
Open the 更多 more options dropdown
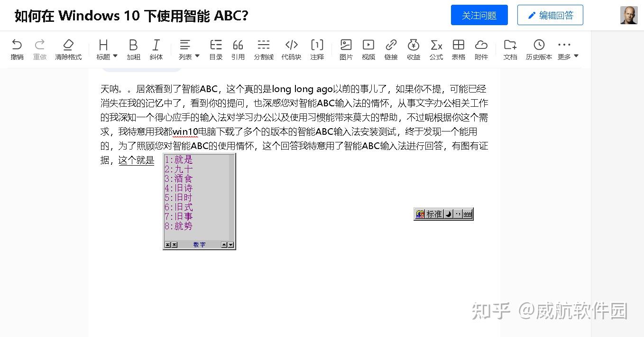coord(564,49)
